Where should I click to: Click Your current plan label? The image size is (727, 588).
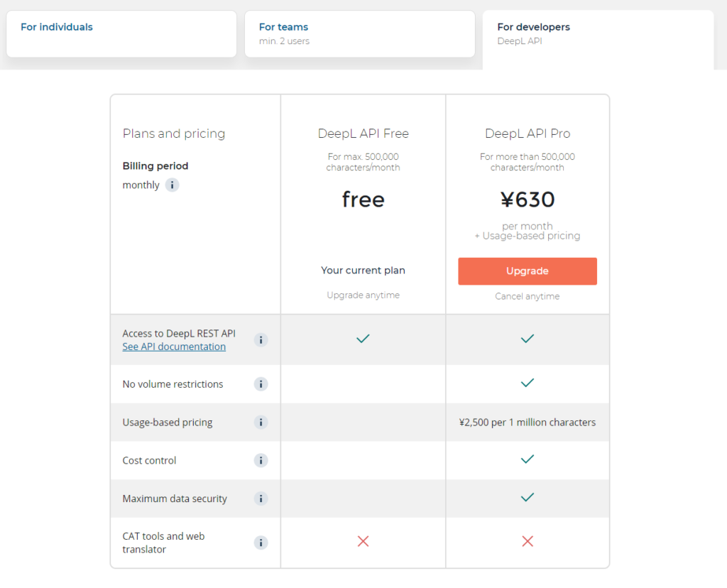(x=363, y=271)
